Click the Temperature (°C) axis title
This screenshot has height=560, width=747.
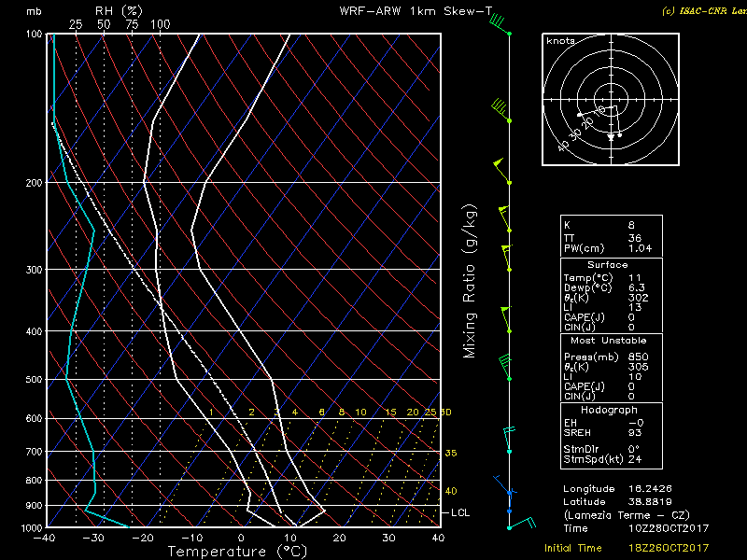click(x=238, y=552)
